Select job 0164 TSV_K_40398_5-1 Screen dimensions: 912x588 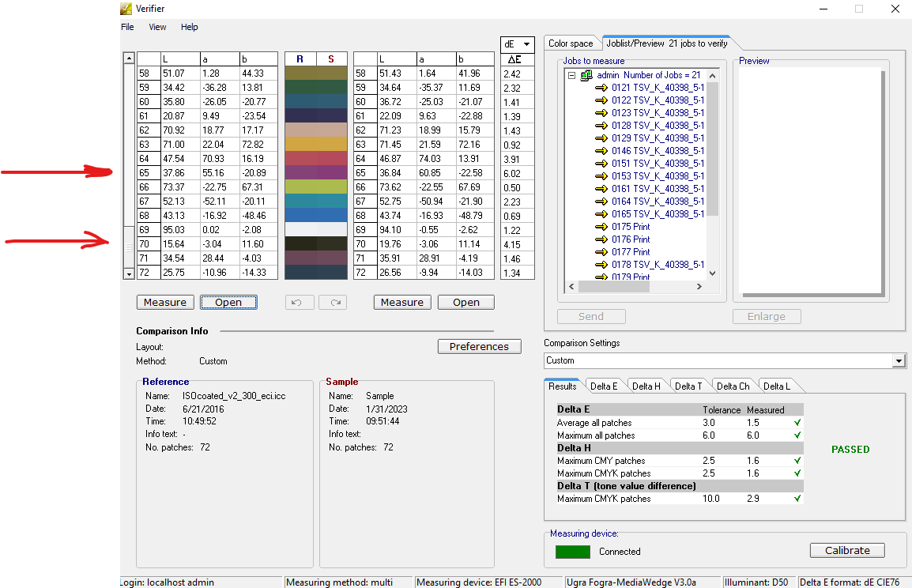click(x=658, y=202)
